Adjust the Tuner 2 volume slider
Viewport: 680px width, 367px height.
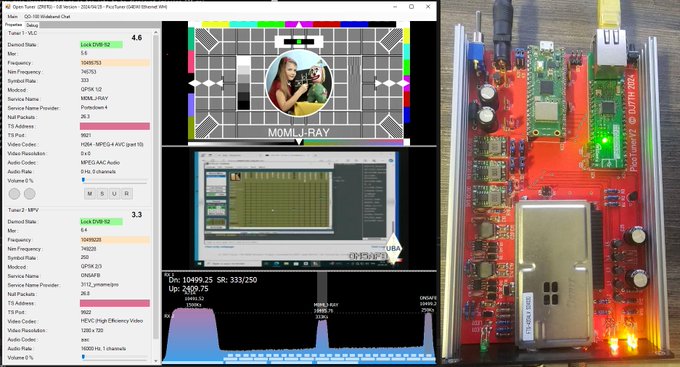(114, 357)
